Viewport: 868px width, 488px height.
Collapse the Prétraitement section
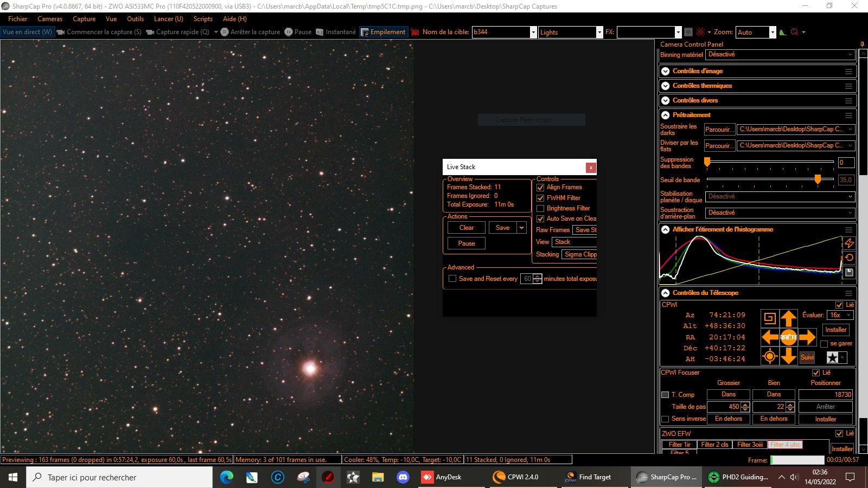tap(666, 115)
